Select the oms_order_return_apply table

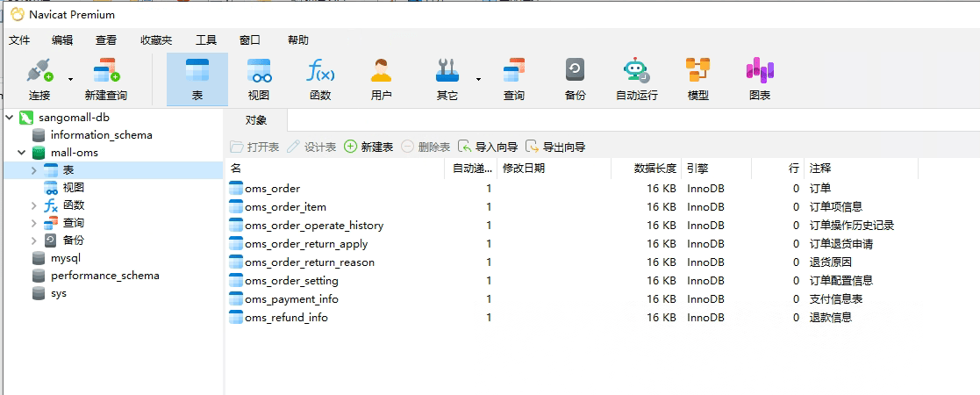coord(306,244)
